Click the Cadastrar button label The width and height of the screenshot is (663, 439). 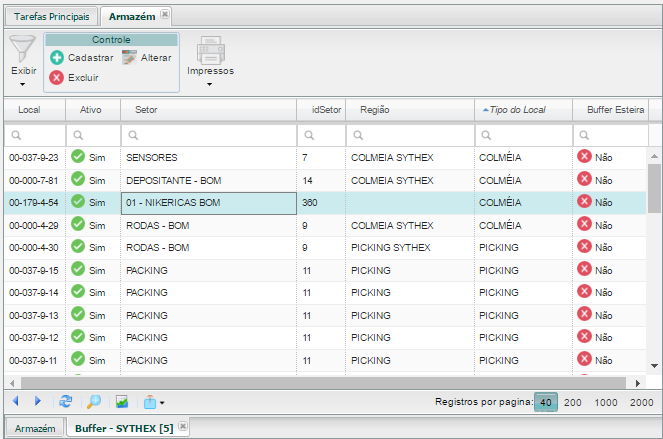click(91, 58)
